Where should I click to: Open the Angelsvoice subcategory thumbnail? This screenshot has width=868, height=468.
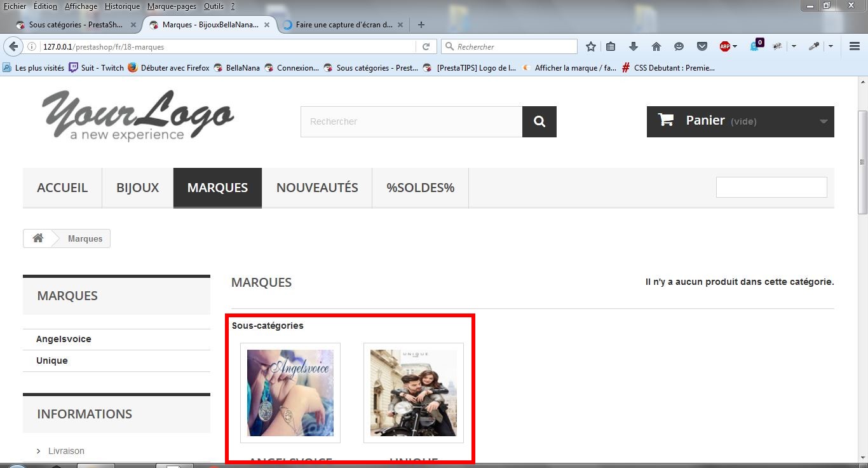point(290,393)
